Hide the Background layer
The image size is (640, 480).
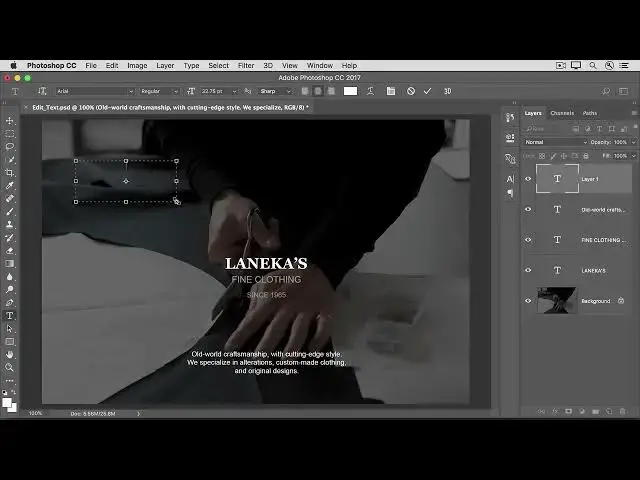[x=528, y=301]
